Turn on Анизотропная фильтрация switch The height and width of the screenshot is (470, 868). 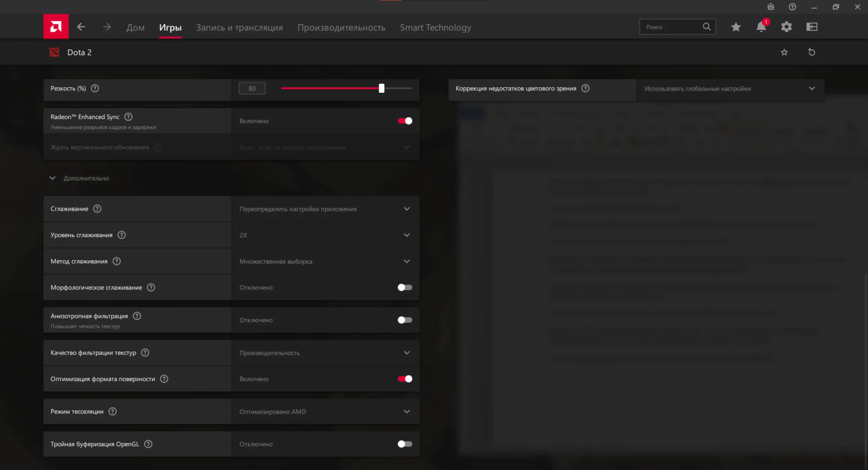pos(405,320)
